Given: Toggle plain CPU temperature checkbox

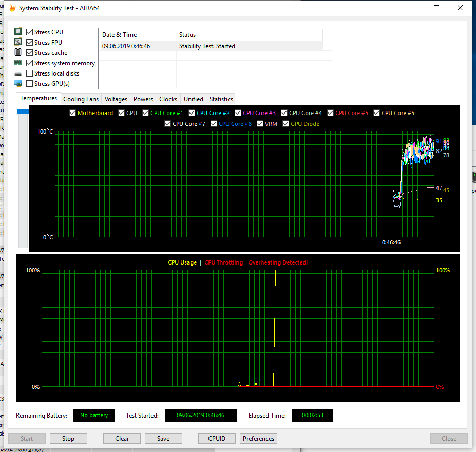Looking at the screenshot, I should (x=121, y=113).
